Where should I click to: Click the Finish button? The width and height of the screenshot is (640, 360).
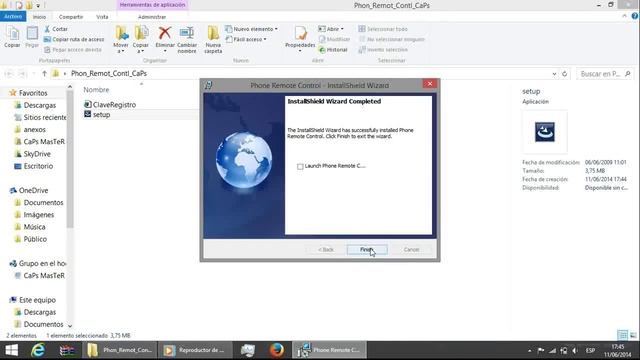(x=367, y=249)
